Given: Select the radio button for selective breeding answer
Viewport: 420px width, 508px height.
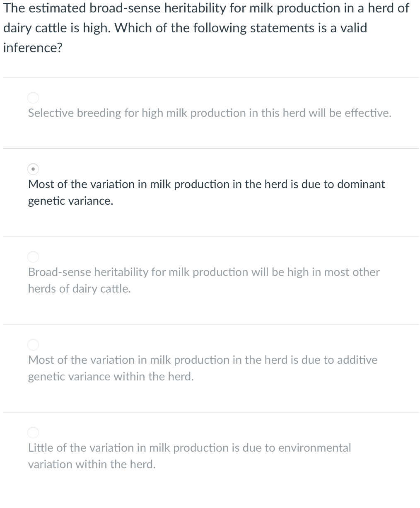Looking at the screenshot, I should pyautogui.click(x=33, y=98).
